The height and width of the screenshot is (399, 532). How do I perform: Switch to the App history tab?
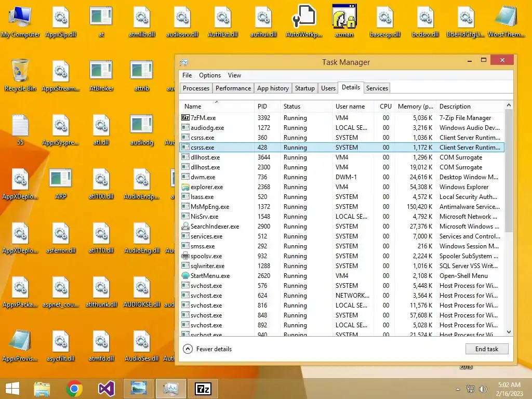273,88
